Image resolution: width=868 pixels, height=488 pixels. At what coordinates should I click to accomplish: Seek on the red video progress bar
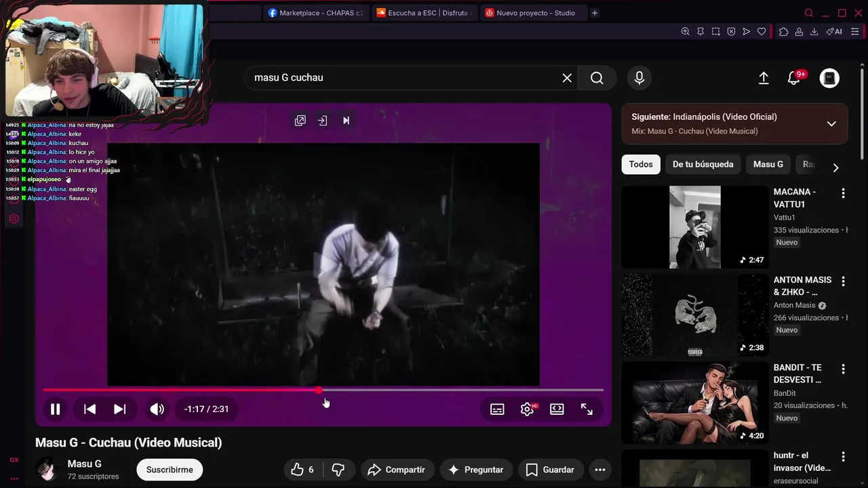tap(323, 390)
